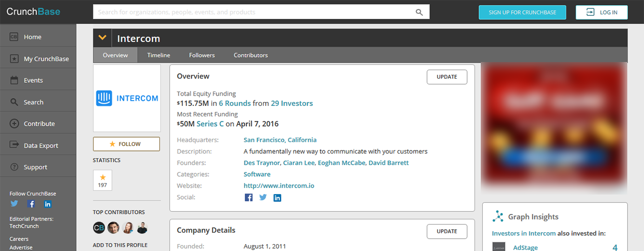This screenshot has height=251, width=644.
Task: Open My CrunchBase in sidebar
Action: point(46,59)
